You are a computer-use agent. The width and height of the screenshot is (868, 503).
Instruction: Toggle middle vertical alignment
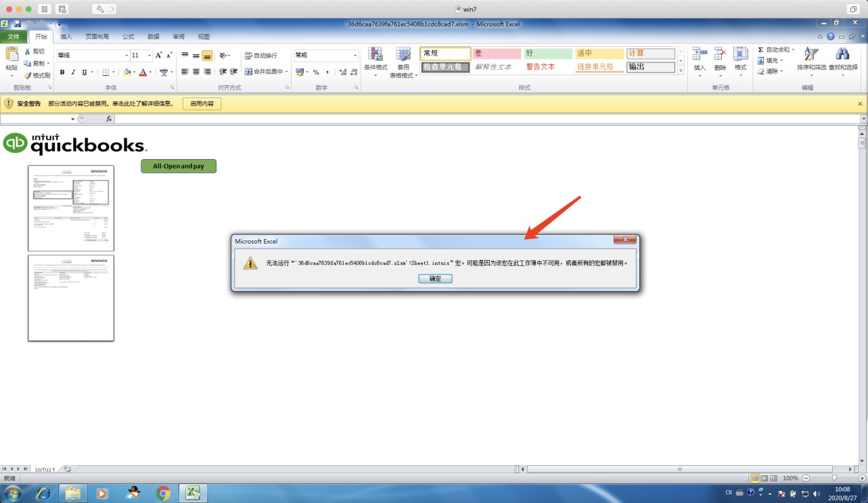tap(196, 56)
